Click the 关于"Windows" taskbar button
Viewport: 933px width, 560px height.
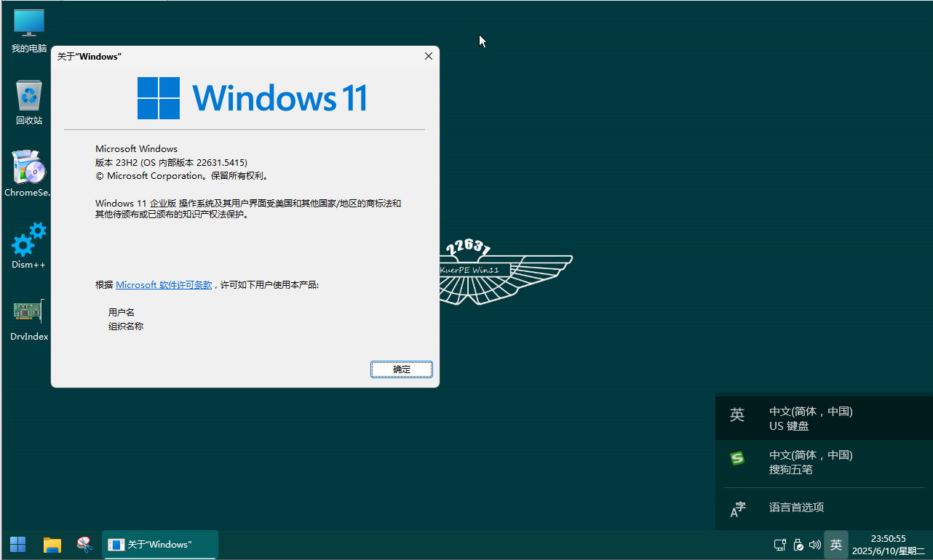tap(160, 545)
